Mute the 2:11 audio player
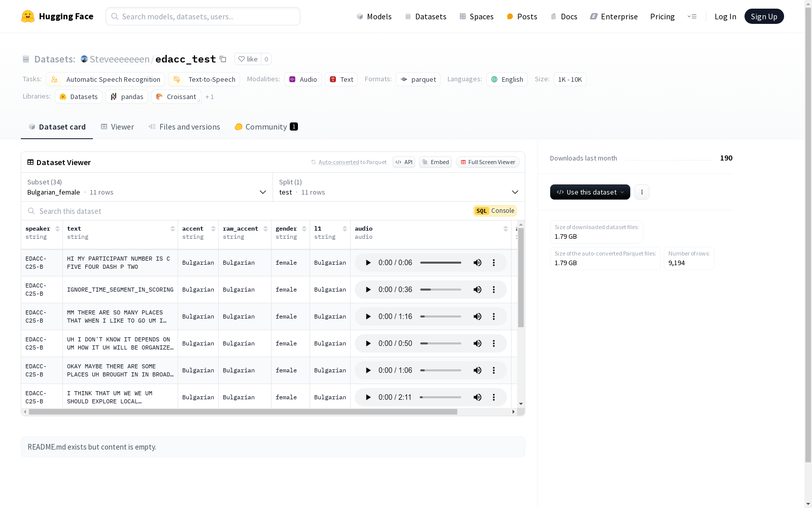 478,397
